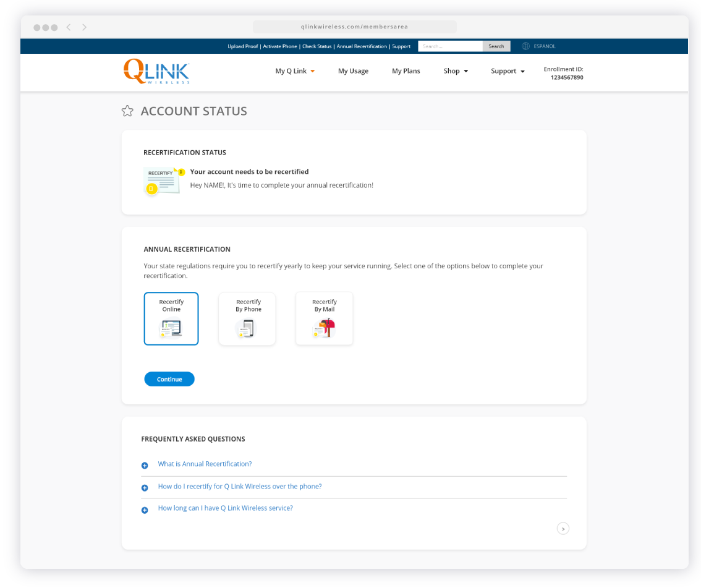Expand How long can I have service question
701x588 pixels.
pyautogui.click(x=225, y=508)
